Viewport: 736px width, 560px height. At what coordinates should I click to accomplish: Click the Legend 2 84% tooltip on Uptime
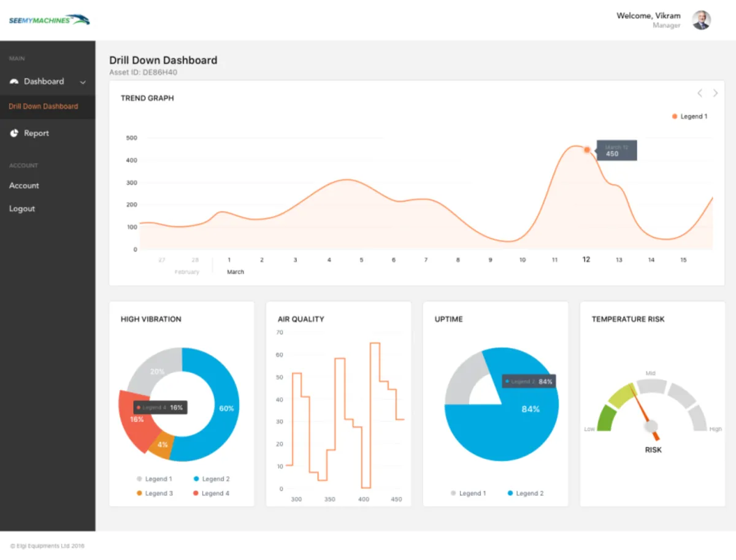[x=529, y=381]
